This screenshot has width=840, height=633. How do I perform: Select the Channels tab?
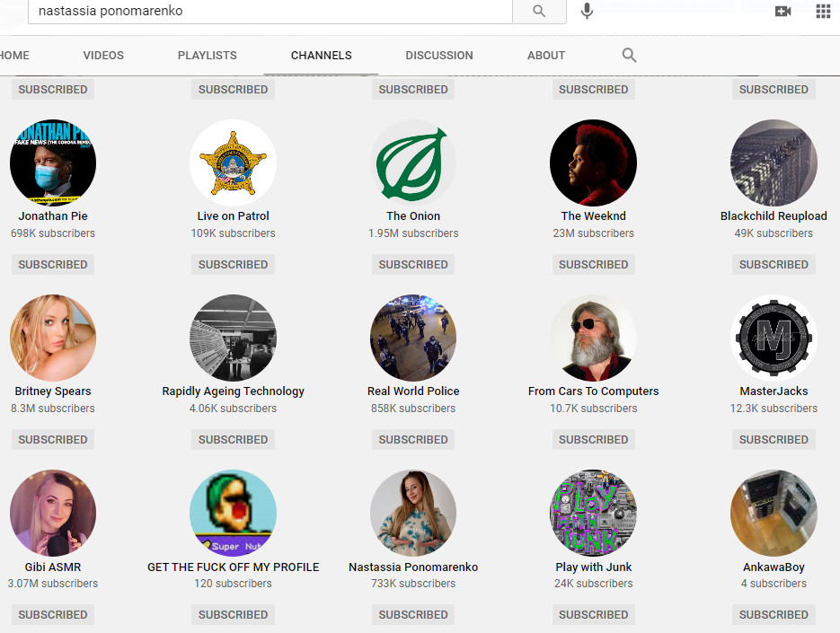(322, 55)
